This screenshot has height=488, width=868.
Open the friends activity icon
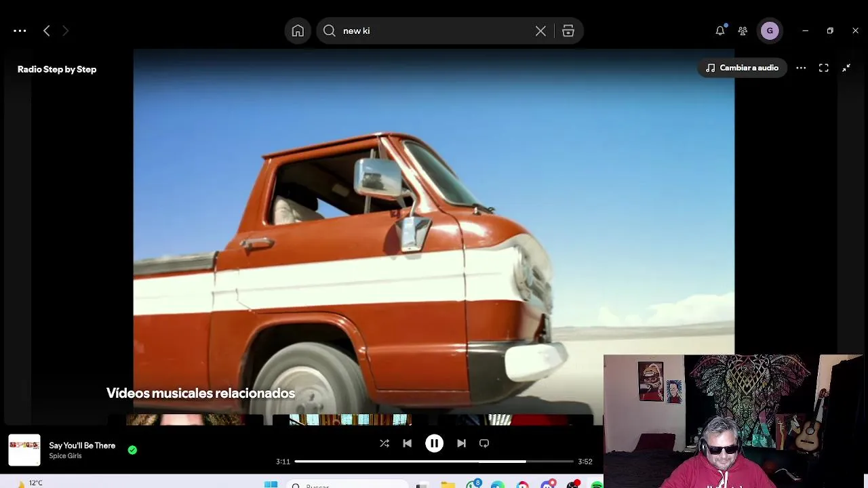coord(743,30)
